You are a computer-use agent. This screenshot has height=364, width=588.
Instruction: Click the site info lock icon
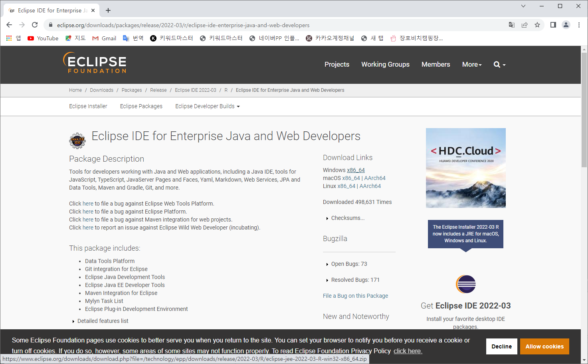pyautogui.click(x=50, y=25)
